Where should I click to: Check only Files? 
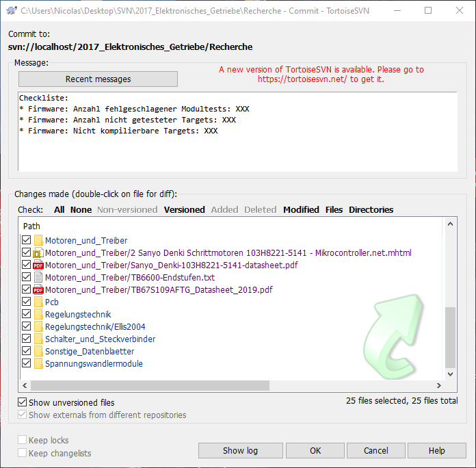pos(334,209)
